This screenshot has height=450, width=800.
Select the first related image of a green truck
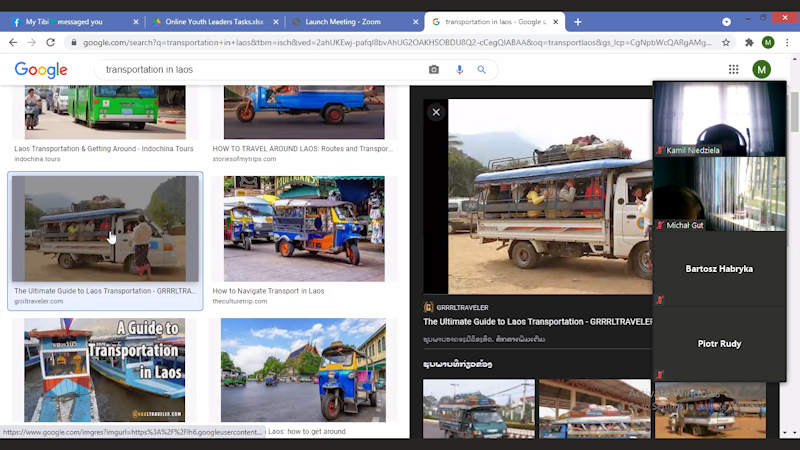coord(479,408)
